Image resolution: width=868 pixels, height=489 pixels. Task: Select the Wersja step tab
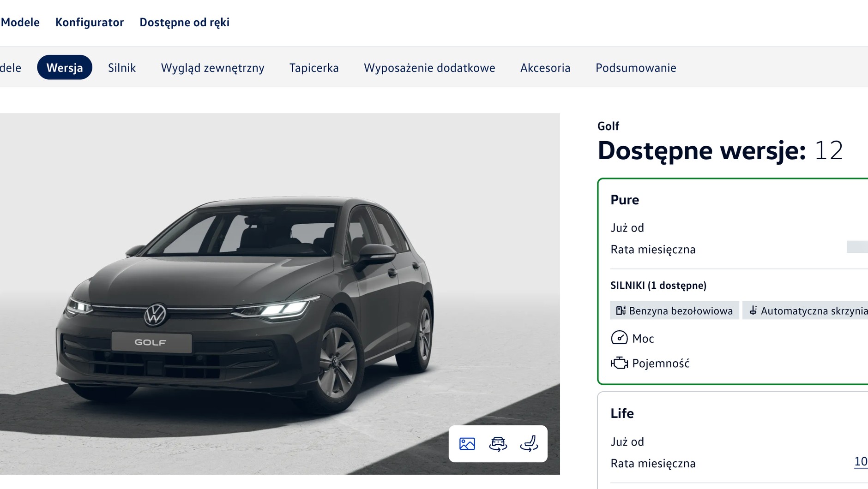[x=65, y=67]
